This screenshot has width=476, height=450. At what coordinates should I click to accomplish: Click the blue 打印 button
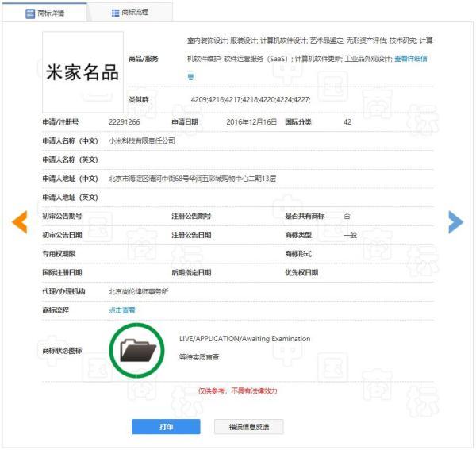point(166,427)
